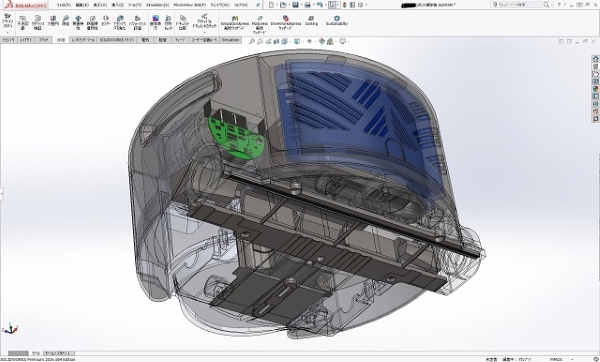This screenshot has height=362, width=600.
Task: Expand the Undo dropdown arrow
Action: click(x=325, y=5)
